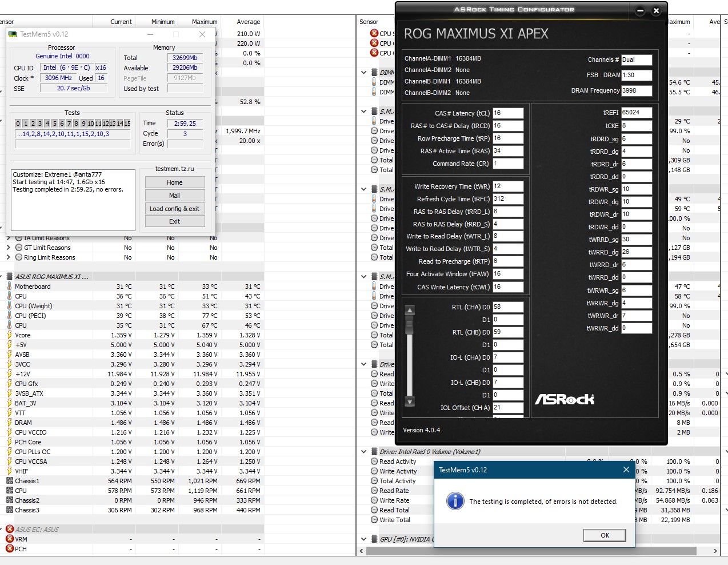
Task: Click the TestMem5 title bar chip icon
Action: [13, 34]
